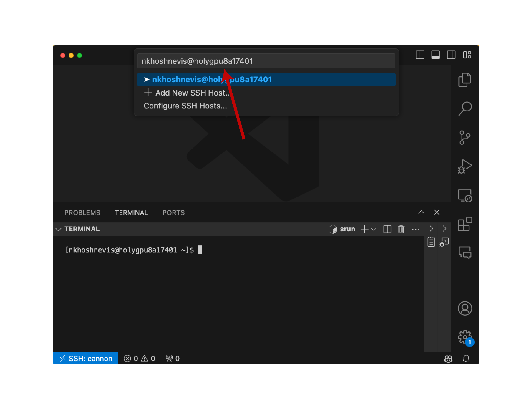Viewport: 532px width, 409px height.
Task: Open notifications bell in status bar
Action: coord(466,358)
